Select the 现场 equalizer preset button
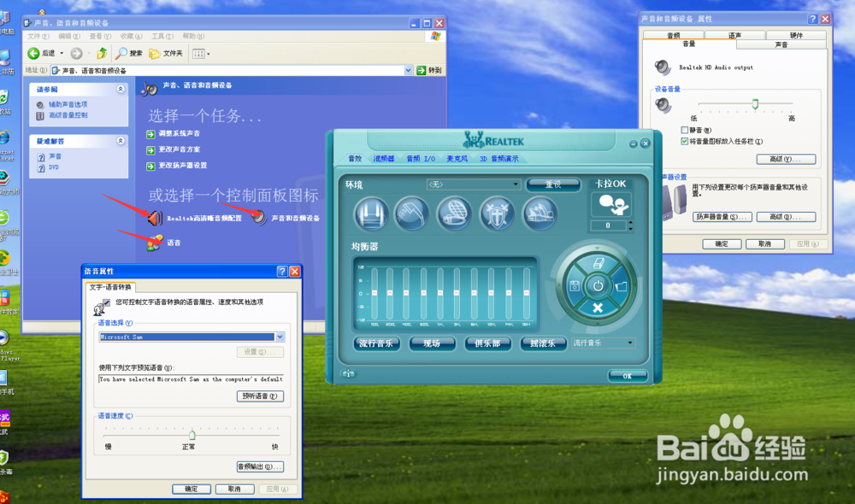Viewport: 855px width, 504px height. (431, 343)
